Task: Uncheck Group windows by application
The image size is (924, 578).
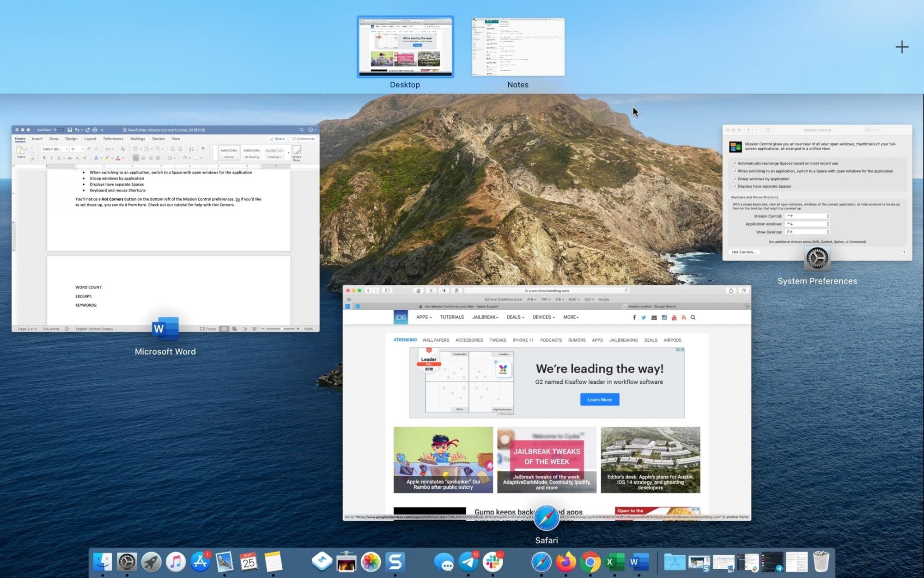Action: [x=735, y=178]
